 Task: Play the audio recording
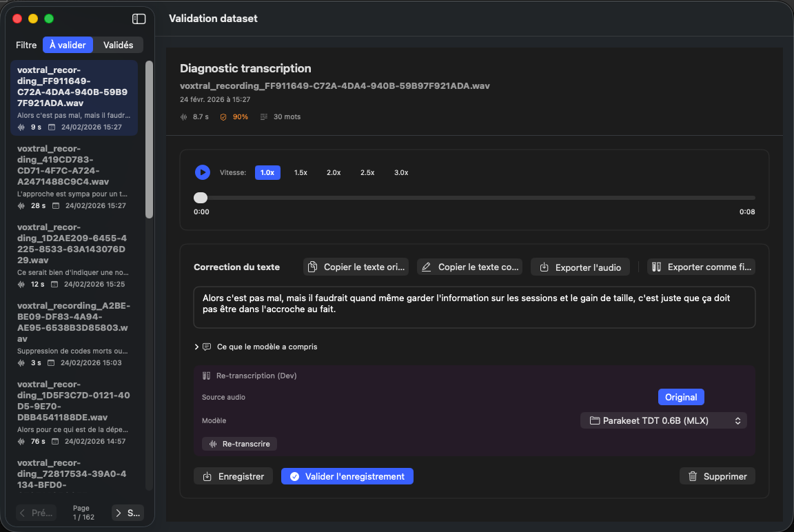(x=203, y=172)
